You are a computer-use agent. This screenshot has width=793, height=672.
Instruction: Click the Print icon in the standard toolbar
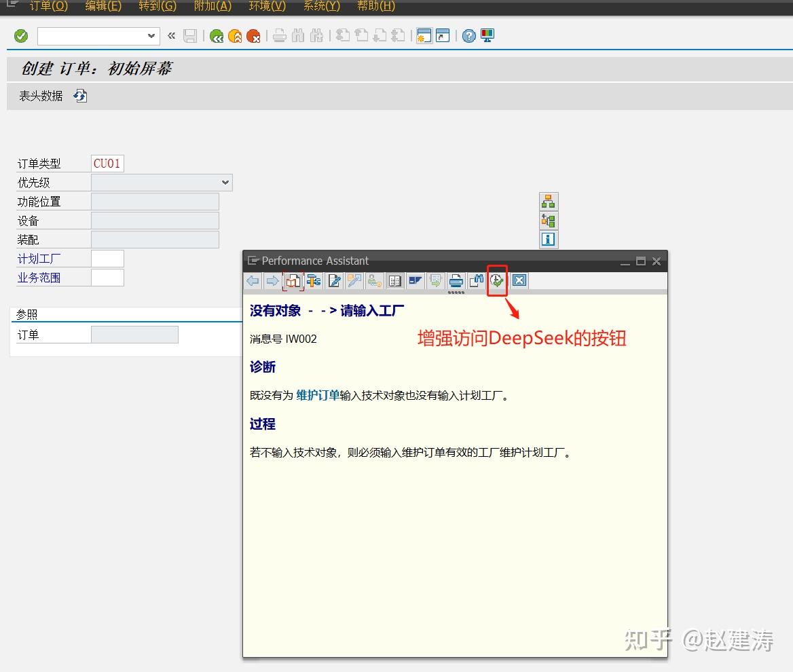[x=279, y=35]
